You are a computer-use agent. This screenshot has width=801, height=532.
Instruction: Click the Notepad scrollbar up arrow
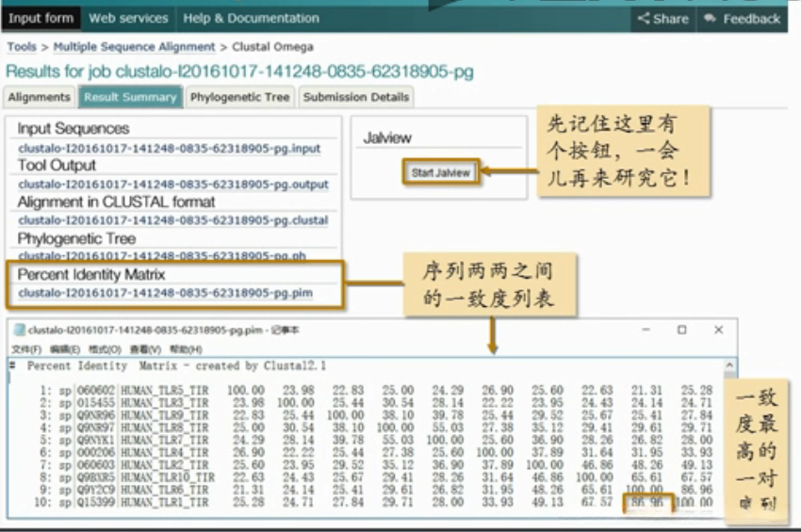[729, 365]
